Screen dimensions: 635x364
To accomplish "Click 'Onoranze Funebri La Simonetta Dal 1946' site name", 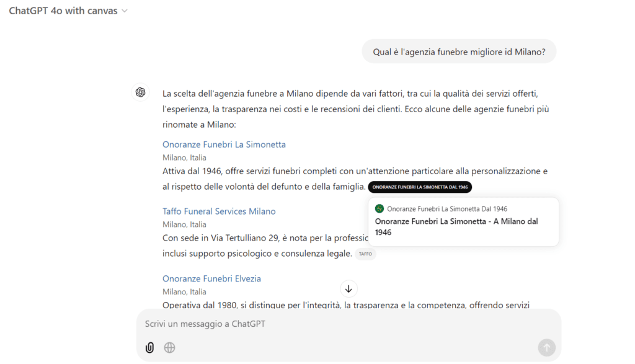I will 447,209.
